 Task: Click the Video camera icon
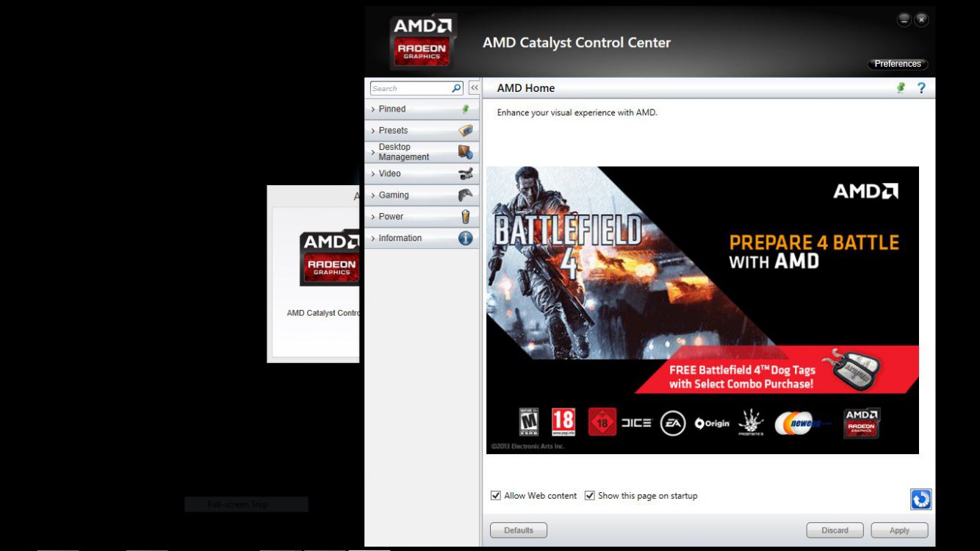[x=466, y=174]
